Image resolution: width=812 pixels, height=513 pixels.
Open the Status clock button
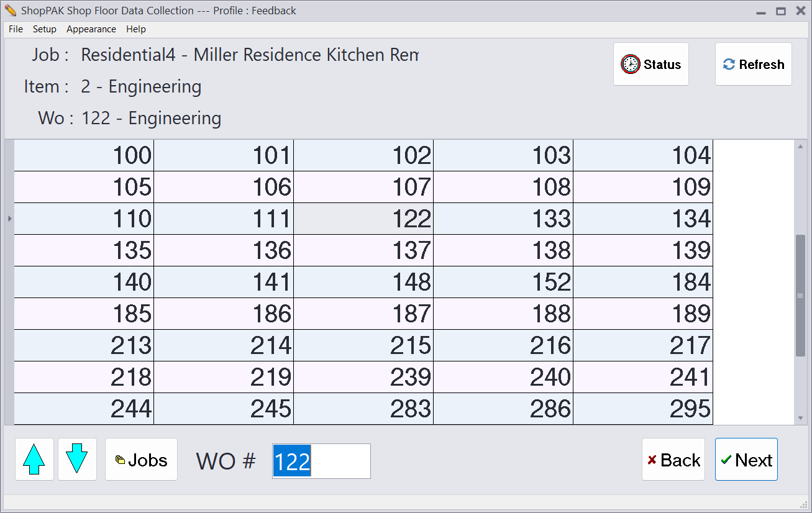[650, 64]
